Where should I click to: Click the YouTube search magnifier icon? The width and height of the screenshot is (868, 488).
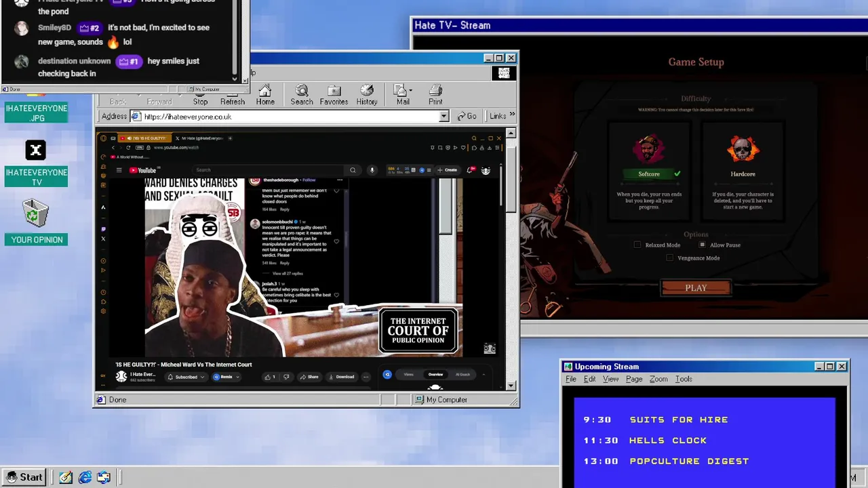point(353,170)
